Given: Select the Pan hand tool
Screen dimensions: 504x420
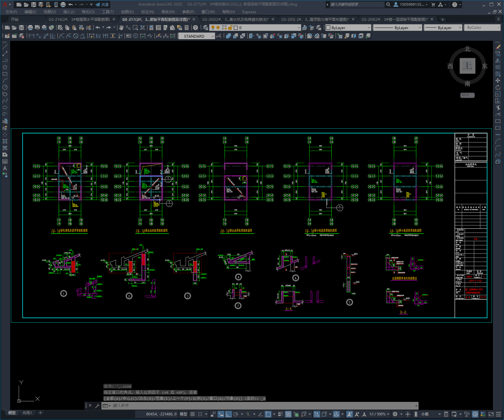Looking at the screenshot, I should click(x=121, y=28).
